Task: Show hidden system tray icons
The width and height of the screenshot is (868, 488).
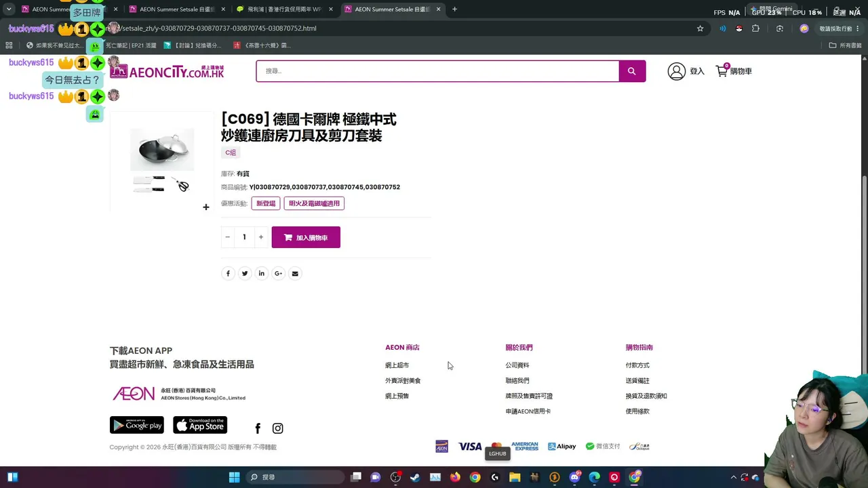Action: (733, 477)
